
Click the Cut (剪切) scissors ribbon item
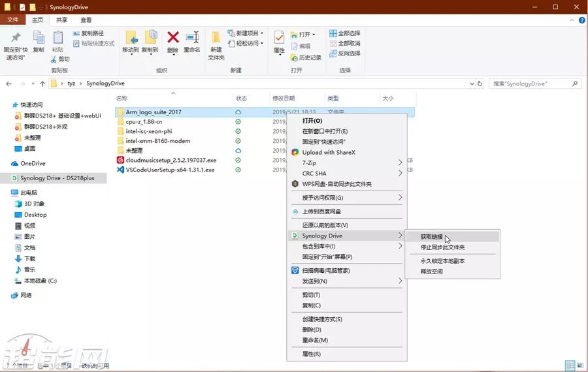(60, 59)
